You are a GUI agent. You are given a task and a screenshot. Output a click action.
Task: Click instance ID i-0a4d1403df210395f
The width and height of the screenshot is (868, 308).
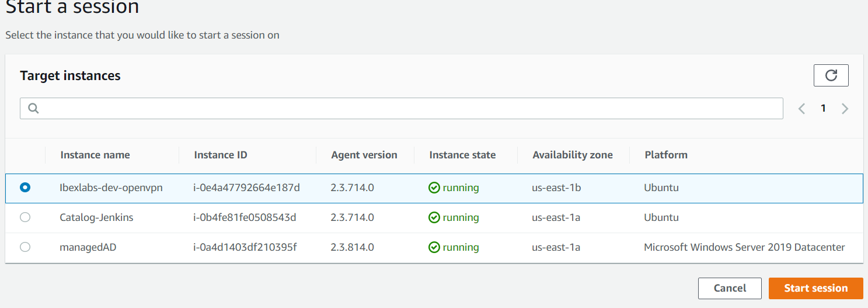pos(245,247)
